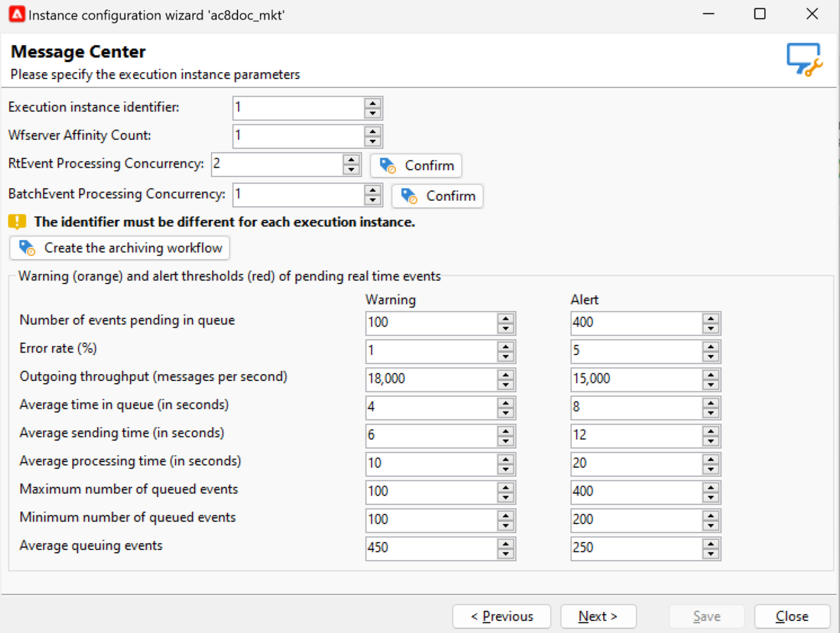Increase Execution instance identifier with up arrow
Viewport: 840px width, 633px height.
372,103
